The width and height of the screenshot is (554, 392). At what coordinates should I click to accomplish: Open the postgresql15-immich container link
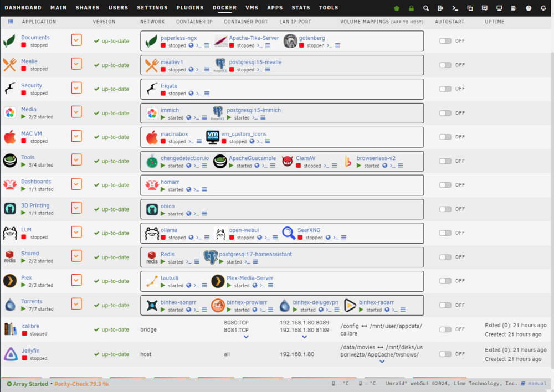254,110
